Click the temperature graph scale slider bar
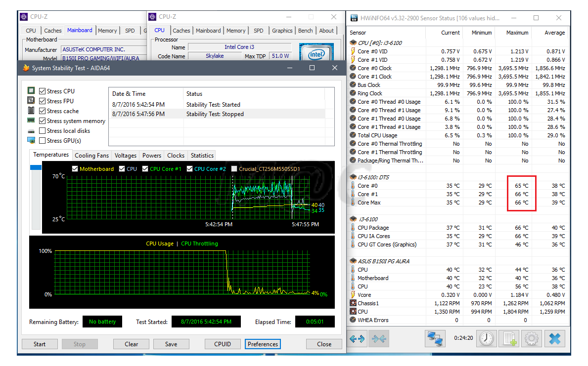588x366 pixels. (36, 197)
